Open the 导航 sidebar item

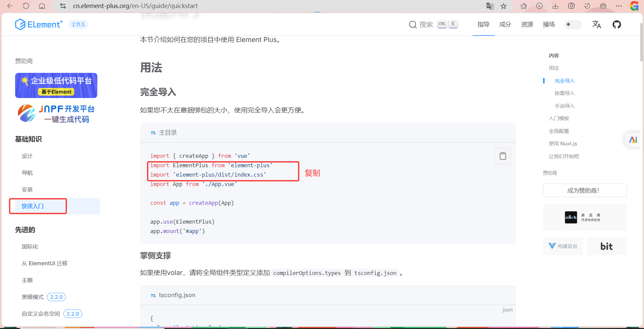point(27,173)
